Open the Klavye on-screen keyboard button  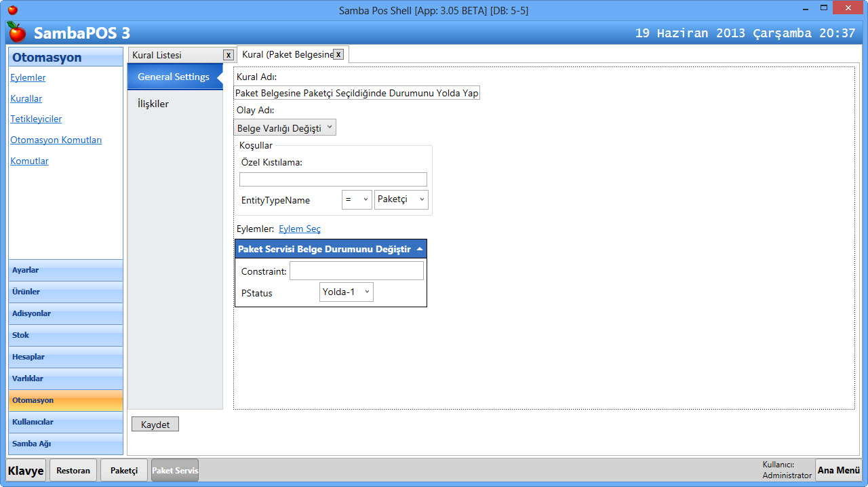pos(26,470)
